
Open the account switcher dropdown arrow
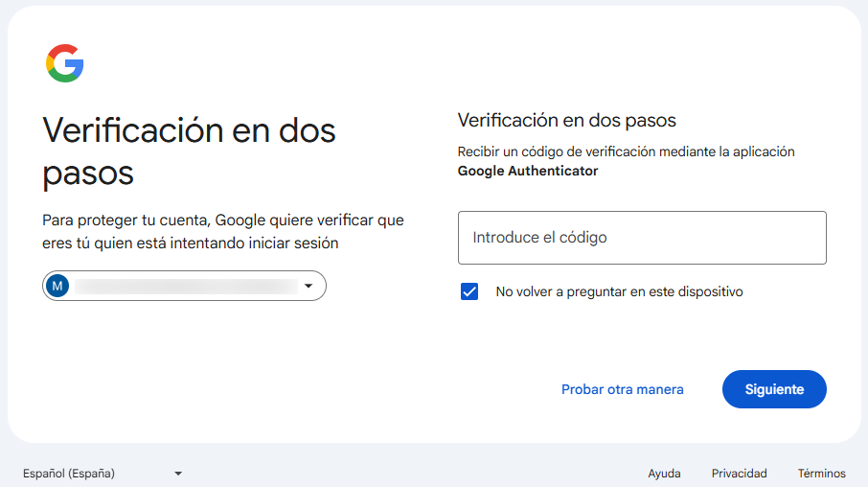click(308, 286)
